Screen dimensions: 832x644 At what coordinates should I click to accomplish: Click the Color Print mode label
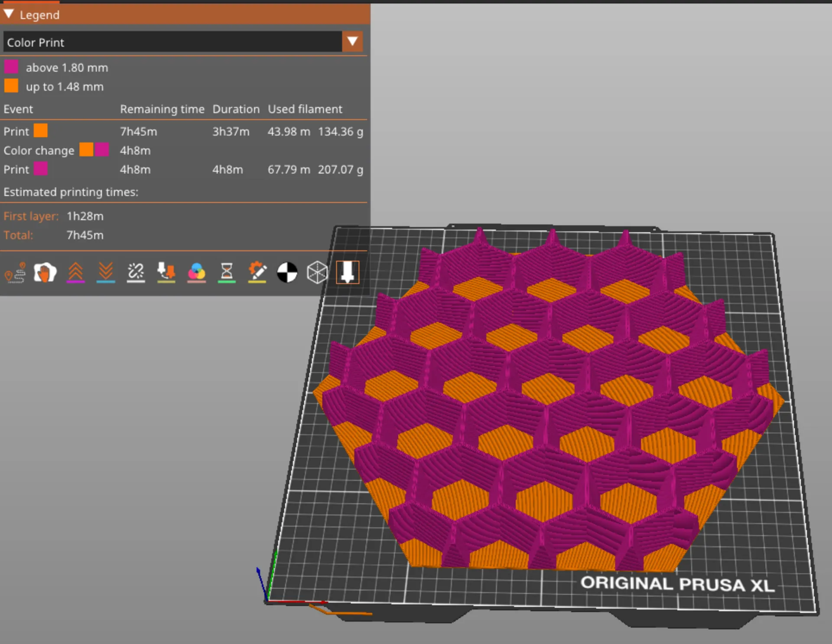tap(36, 42)
